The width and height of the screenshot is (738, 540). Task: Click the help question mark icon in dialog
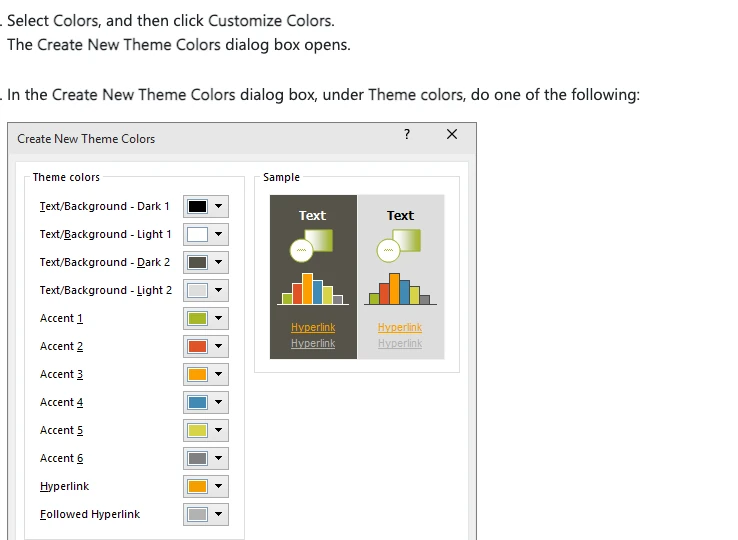[407, 134]
